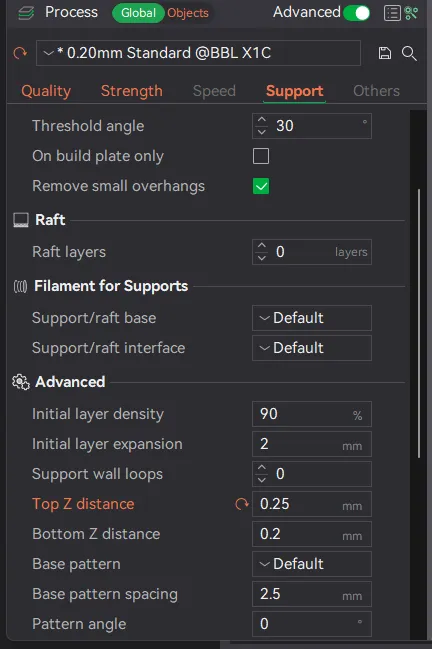Image resolution: width=432 pixels, height=649 pixels.
Task: Click the Advanced section gear icon
Action: coord(21,382)
